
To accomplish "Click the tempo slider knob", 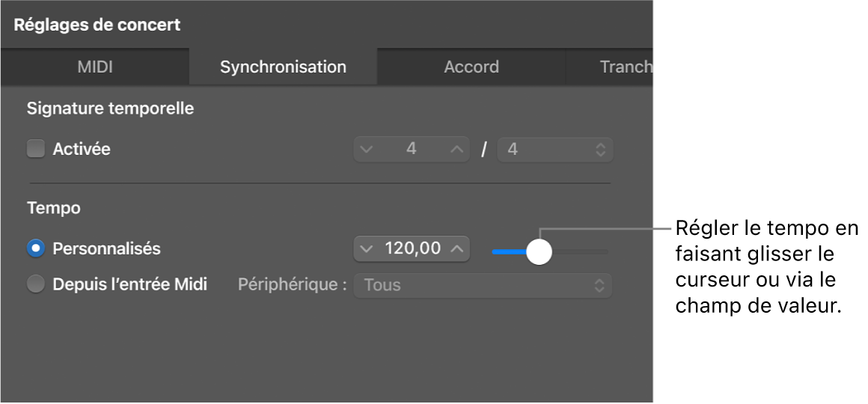I will (x=539, y=251).
